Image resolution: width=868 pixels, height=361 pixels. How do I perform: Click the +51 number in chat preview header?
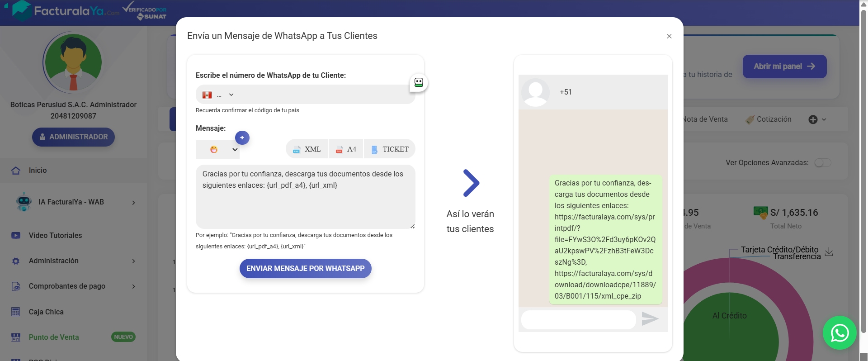pyautogui.click(x=566, y=92)
